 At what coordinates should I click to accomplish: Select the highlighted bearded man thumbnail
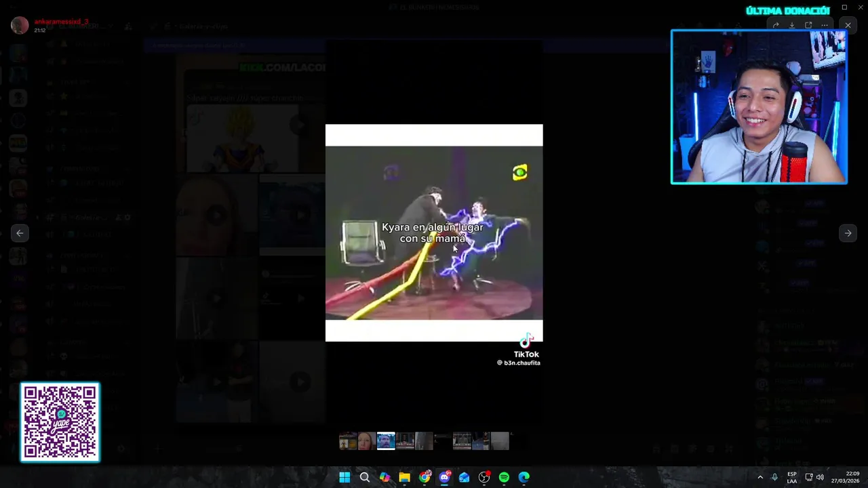click(x=386, y=441)
